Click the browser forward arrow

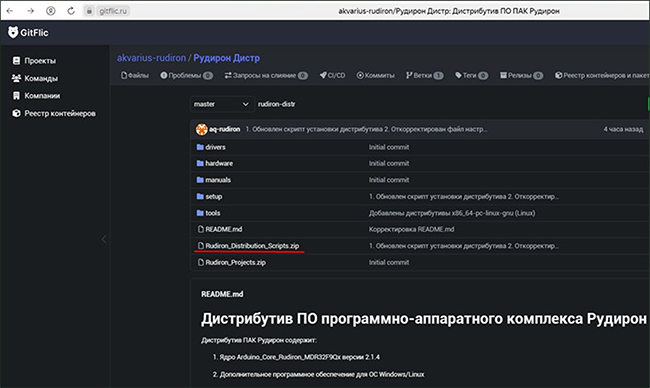click(x=30, y=11)
